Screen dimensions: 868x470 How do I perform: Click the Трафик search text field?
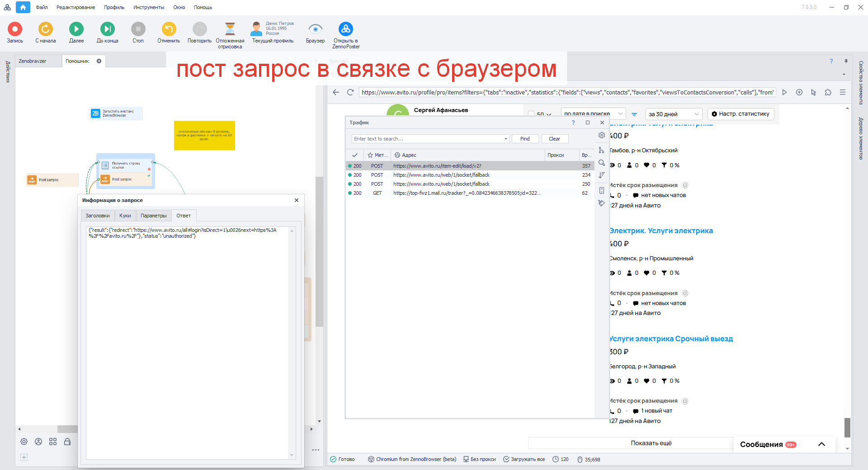(427, 139)
